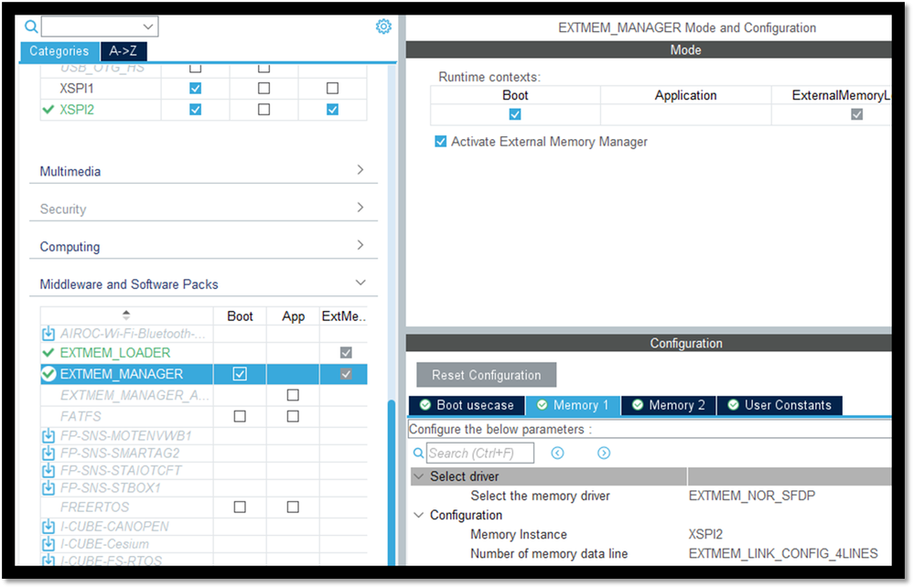Click the left panel vertical scrollbar thumb

click(x=392, y=482)
